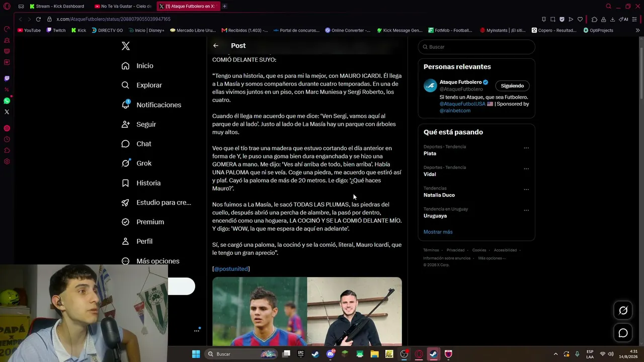644x362 pixels.
Task: Click Mostrar más under trends
Action: coord(438,232)
